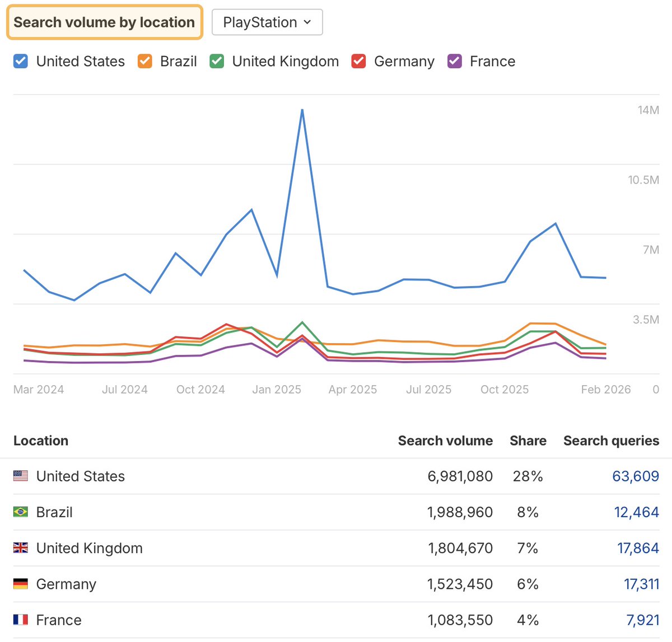Click the 17,864 United Kingdom queries link

click(638, 548)
